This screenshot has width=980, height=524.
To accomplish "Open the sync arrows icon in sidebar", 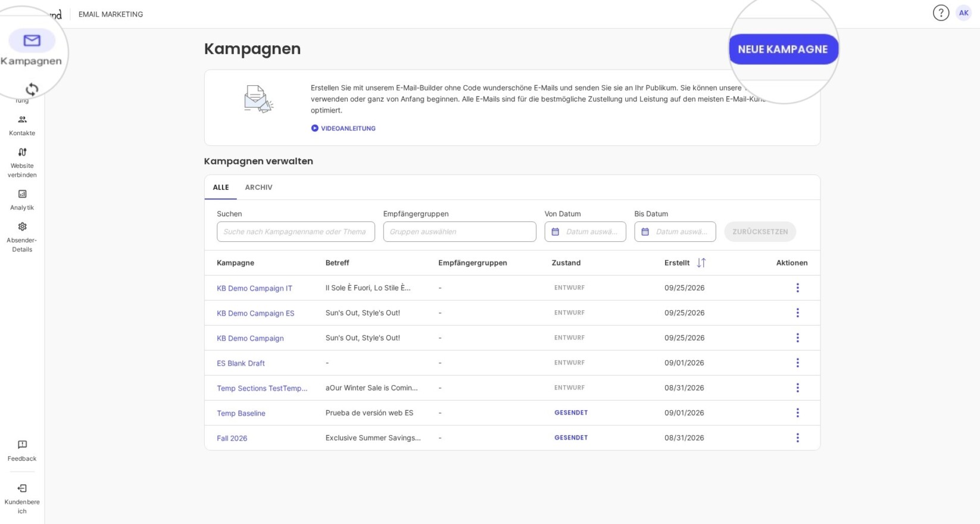I will [x=32, y=89].
